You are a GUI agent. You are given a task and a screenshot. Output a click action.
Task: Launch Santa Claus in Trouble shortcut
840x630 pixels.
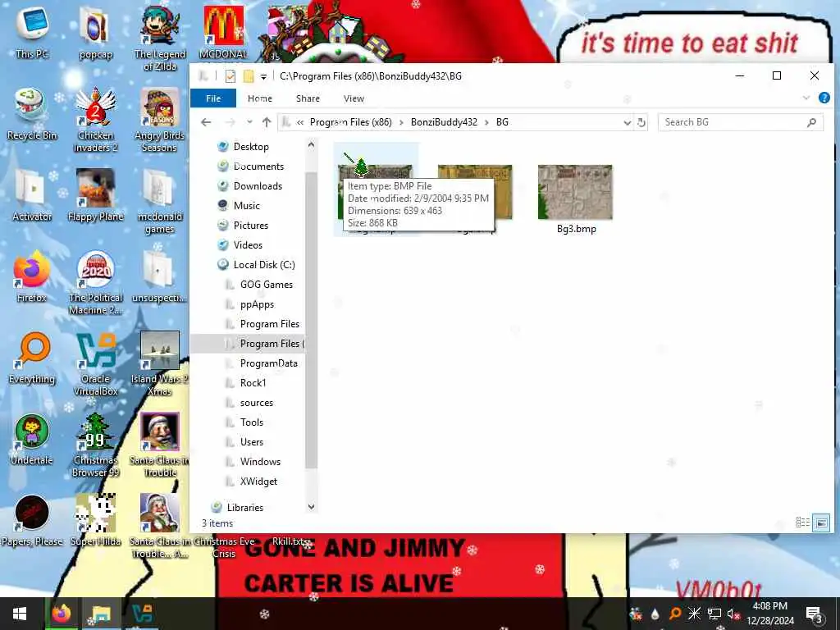pos(160,445)
